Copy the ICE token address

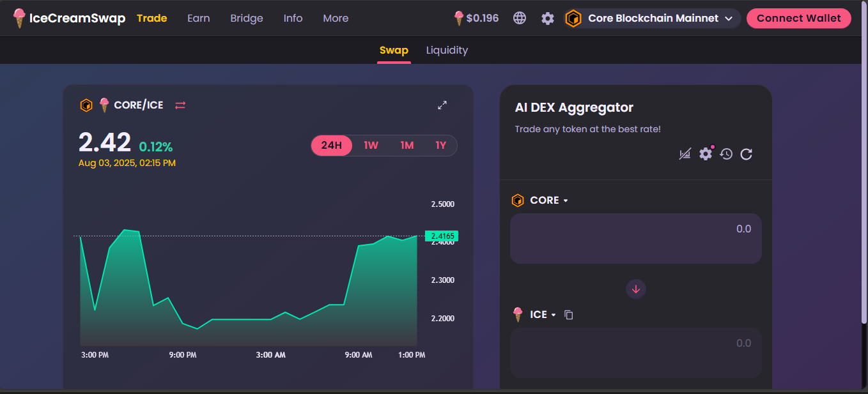pyautogui.click(x=569, y=315)
